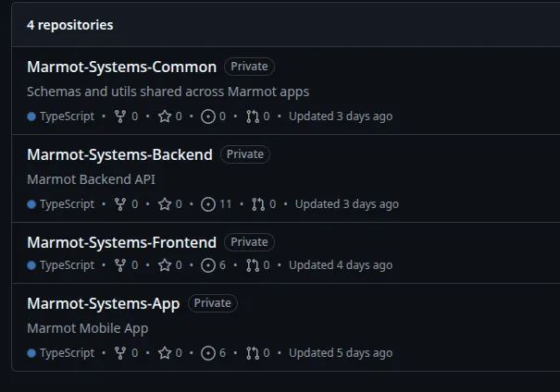Open the Marmot-Systems-App repository
Screen dimensions: 560x392
(103, 303)
